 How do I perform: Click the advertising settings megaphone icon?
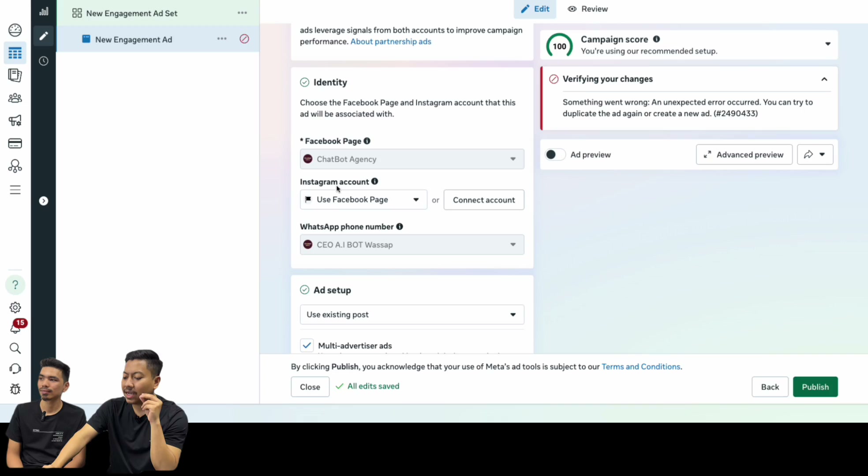pos(15,120)
